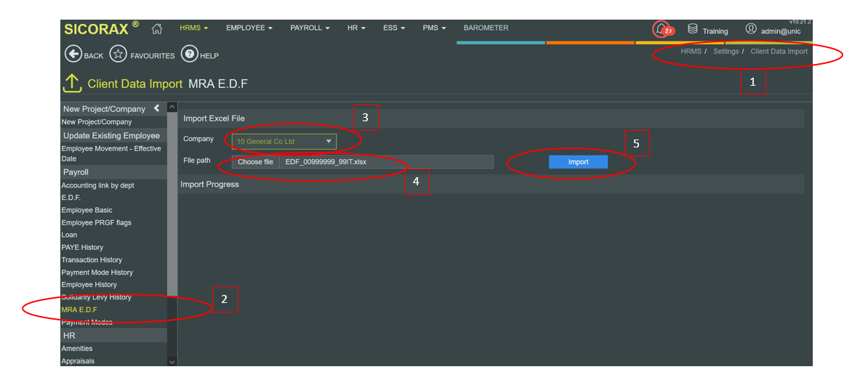
Task: Open the notifications bell icon
Action: tap(661, 29)
